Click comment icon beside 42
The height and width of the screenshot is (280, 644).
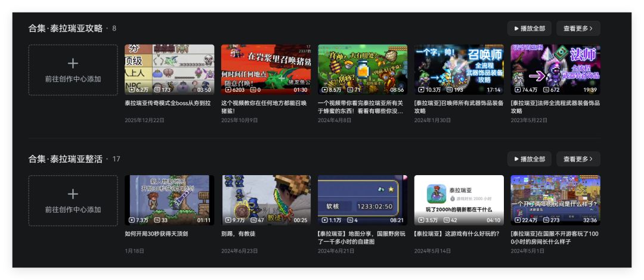447,220
